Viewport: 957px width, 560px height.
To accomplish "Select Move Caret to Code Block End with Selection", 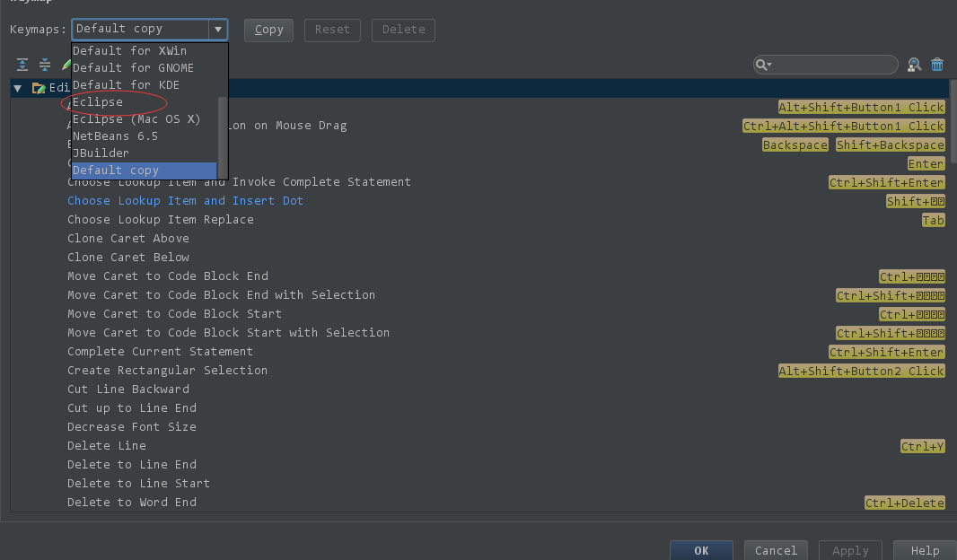I will pos(221,295).
